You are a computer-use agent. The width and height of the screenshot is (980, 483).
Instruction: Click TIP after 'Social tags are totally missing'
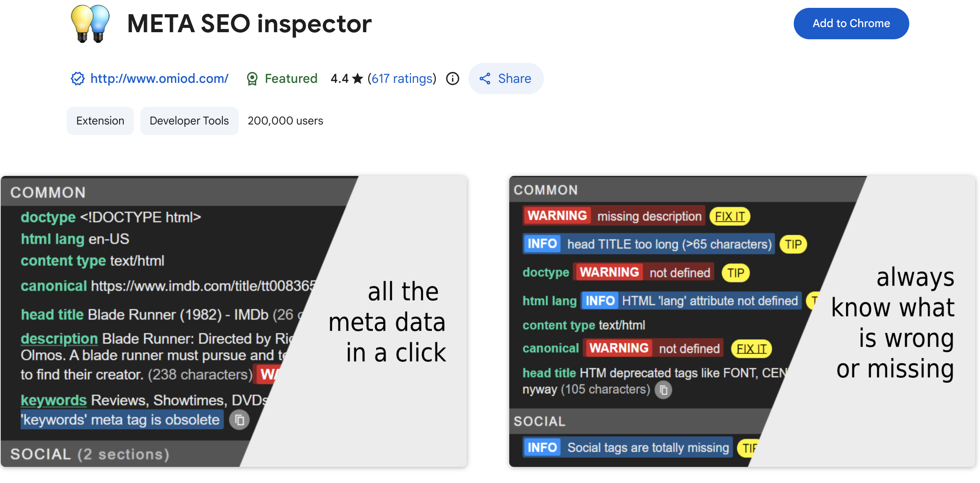click(752, 447)
